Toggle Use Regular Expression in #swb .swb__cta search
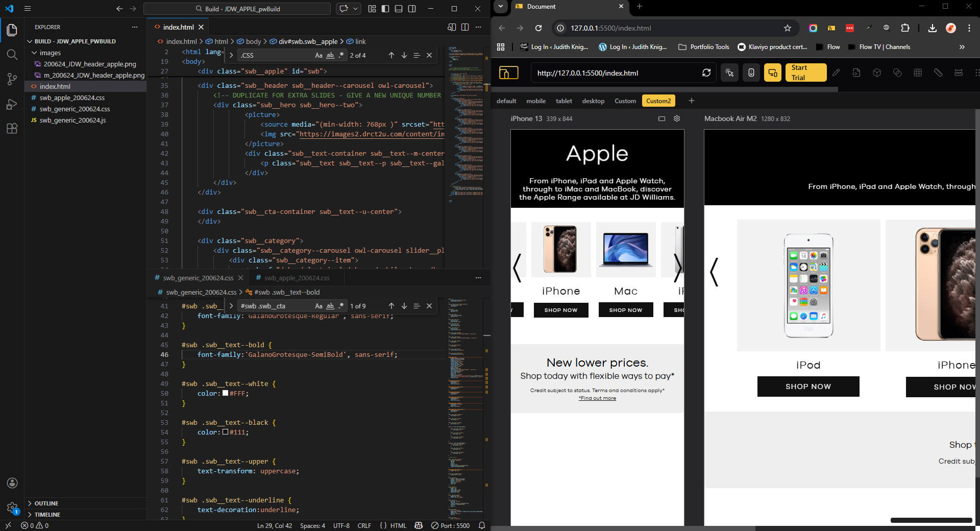 (341, 306)
